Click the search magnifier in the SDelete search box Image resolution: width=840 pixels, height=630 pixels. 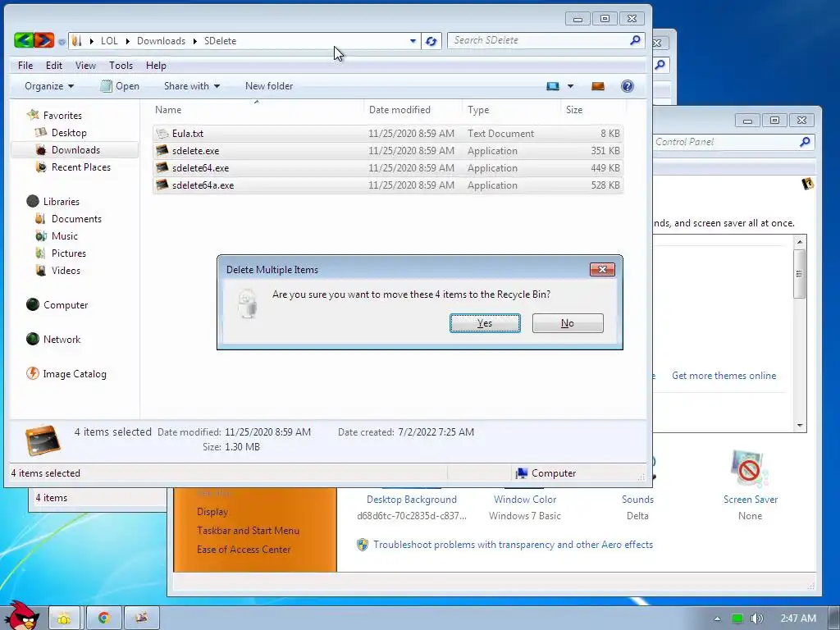pos(635,40)
